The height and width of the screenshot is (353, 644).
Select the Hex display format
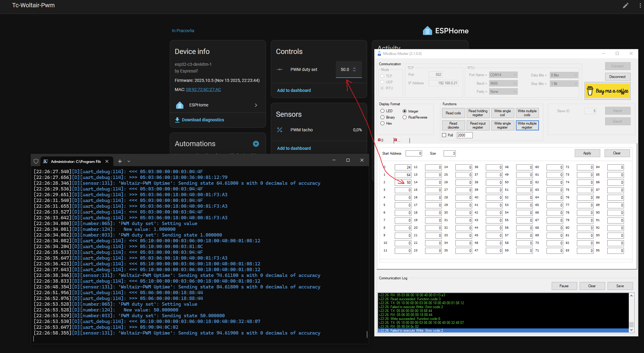(383, 123)
